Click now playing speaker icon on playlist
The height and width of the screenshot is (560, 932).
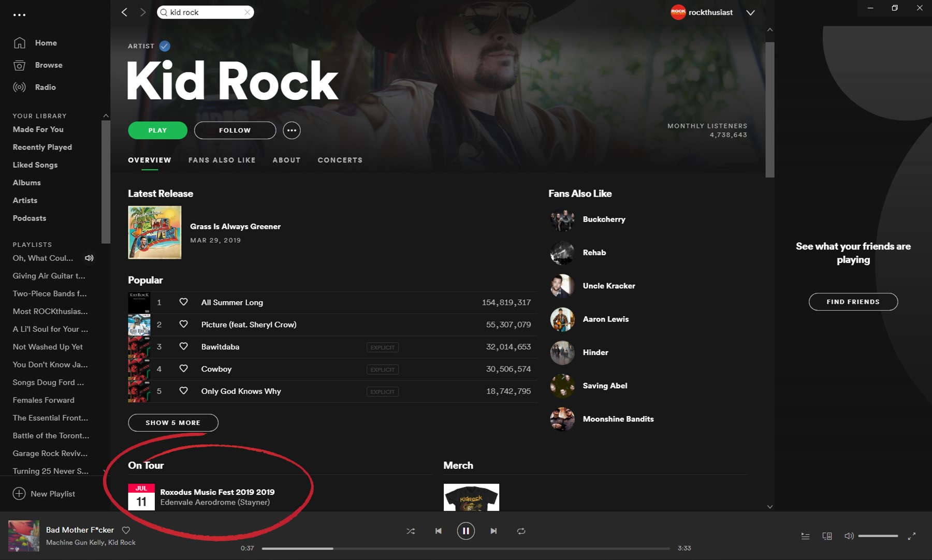[x=89, y=258]
